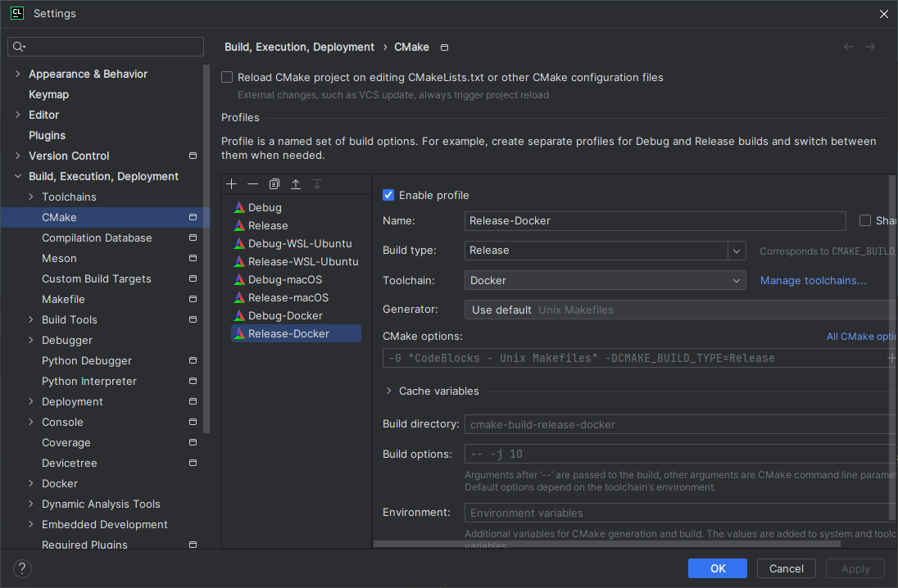Open the Build type dropdown
This screenshot has width=898, height=588.
pyautogui.click(x=736, y=250)
